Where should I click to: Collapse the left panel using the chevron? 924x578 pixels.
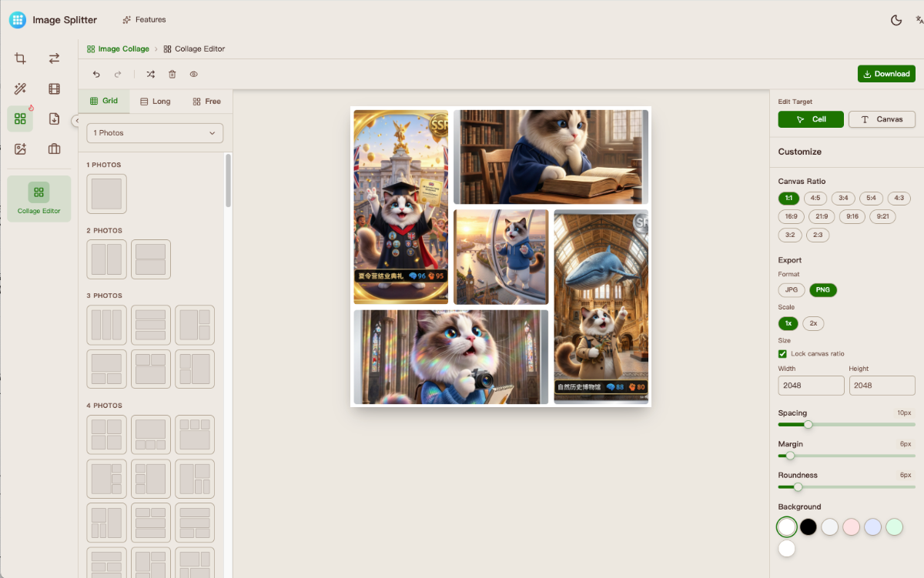click(x=77, y=121)
